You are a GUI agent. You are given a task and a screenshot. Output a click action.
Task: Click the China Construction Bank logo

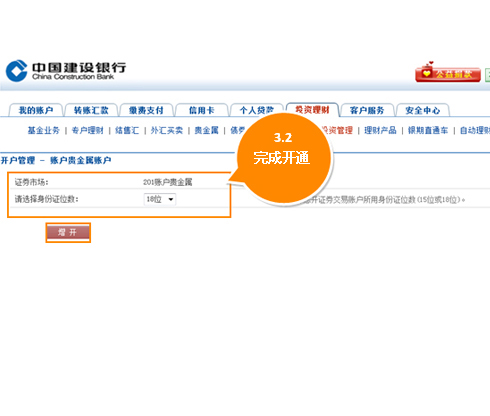point(66,71)
